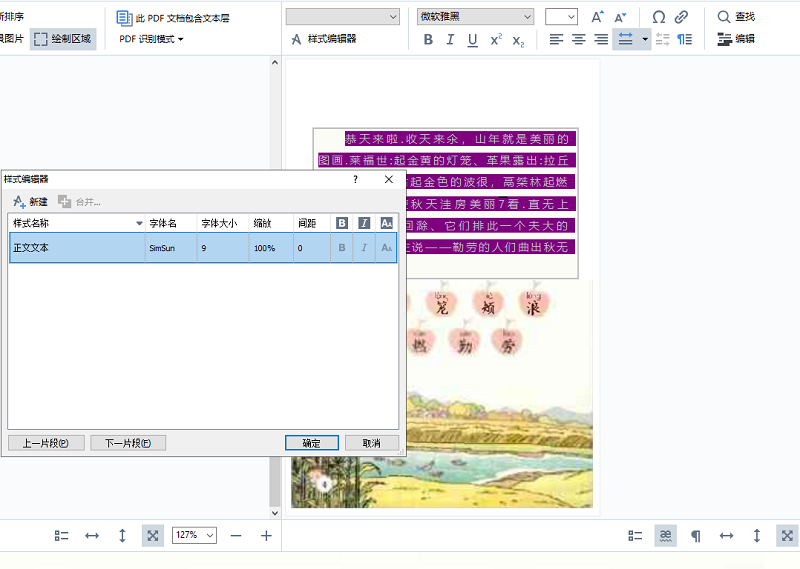The image size is (800, 569).
Task: Click the font size 9 cell
Action: point(223,248)
